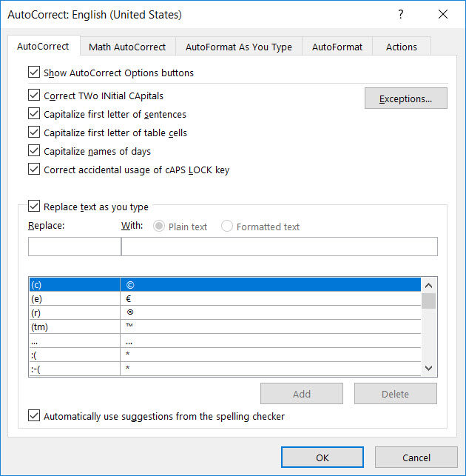Screen dimensions: 466x476
Task: Toggle Automatically use suggestions from spelling checker
Action: (34, 415)
